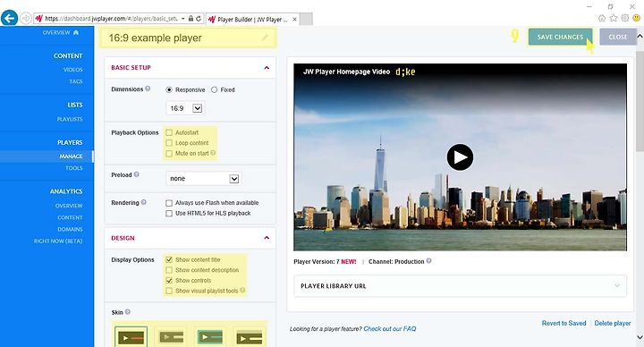Check Show visual playlist tools
644x347 pixels.
click(169, 291)
